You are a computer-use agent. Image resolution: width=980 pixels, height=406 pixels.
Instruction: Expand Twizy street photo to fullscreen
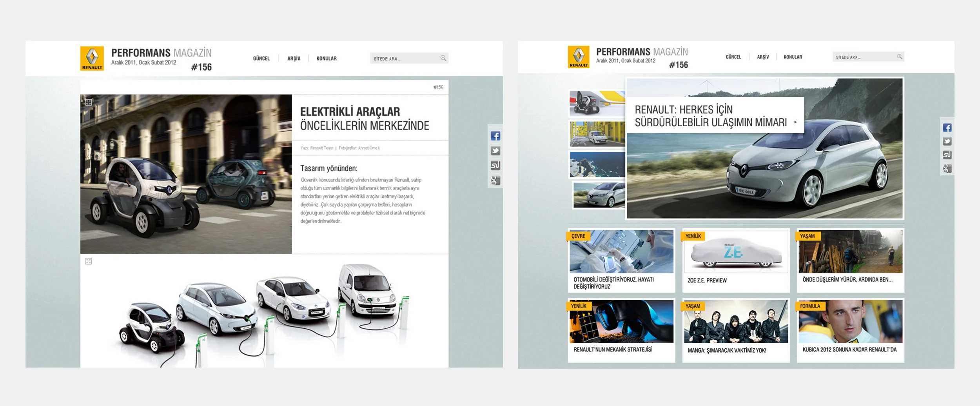pyautogui.click(x=89, y=102)
